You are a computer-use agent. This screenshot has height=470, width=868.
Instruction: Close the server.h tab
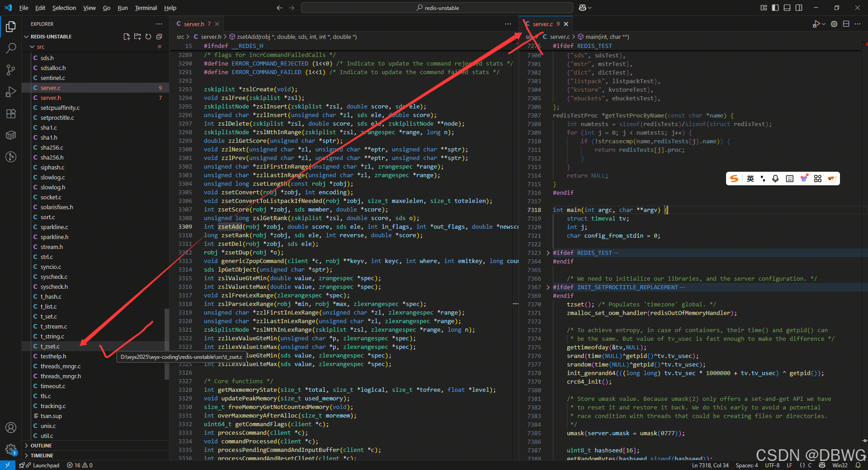click(217, 24)
